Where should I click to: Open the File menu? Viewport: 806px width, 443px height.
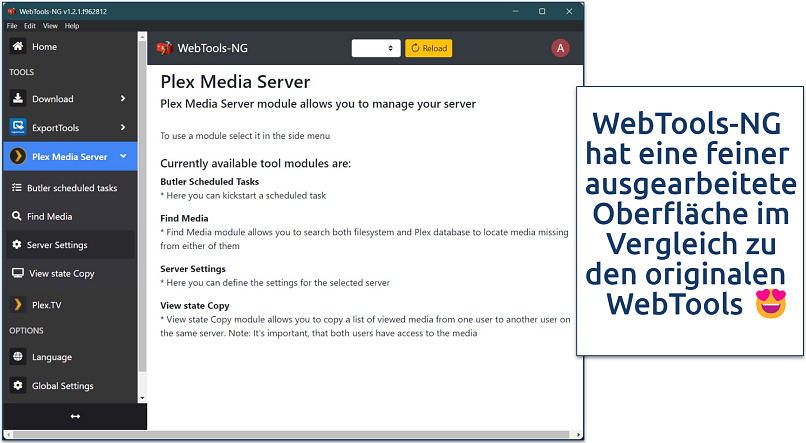12,25
